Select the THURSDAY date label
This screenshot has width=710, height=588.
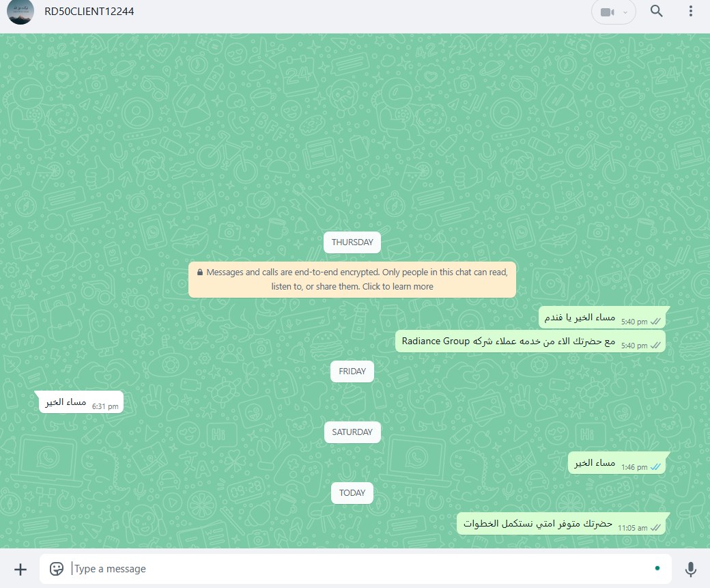[x=352, y=242]
